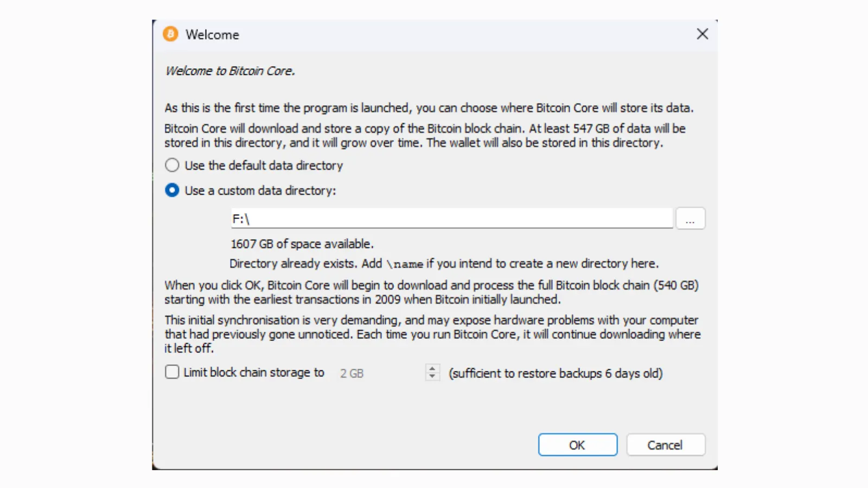The height and width of the screenshot is (488, 868).
Task: Click the Welcome title bar text
Action: [x=212, y=35]
